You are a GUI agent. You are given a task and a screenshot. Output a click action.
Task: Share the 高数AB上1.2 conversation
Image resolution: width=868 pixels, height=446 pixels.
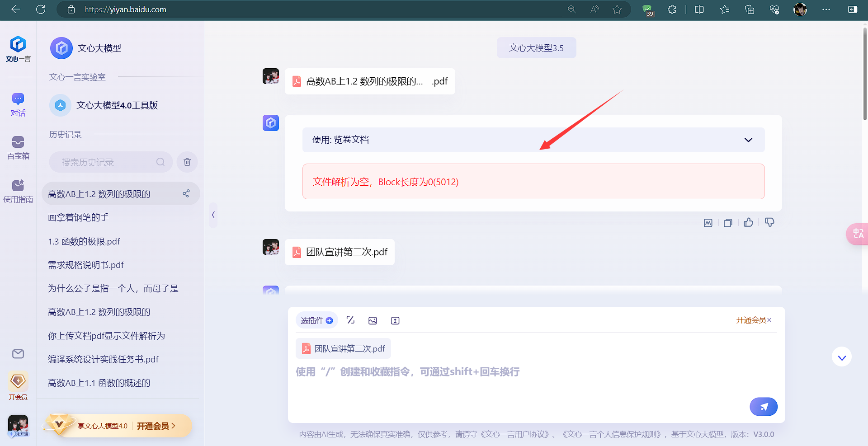(x=186, y=193)
